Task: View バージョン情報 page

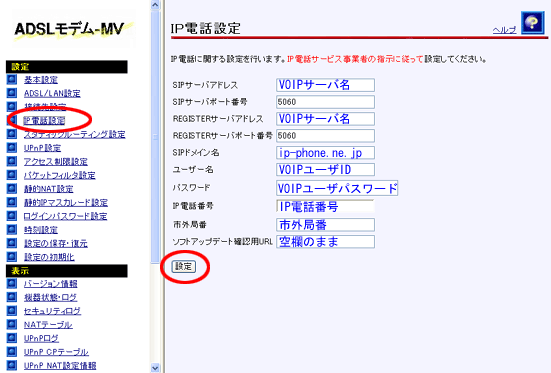Action: pyautogui.click(x=51, y=284)
